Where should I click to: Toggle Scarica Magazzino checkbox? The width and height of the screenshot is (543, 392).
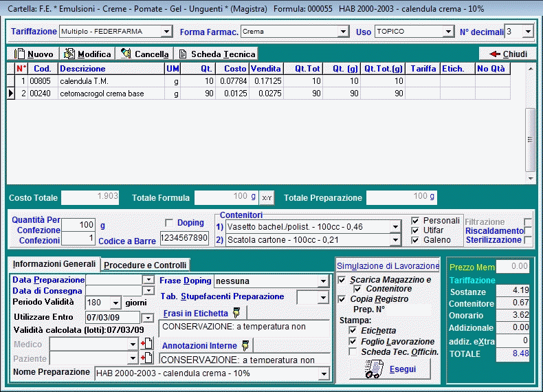point(342,280)
